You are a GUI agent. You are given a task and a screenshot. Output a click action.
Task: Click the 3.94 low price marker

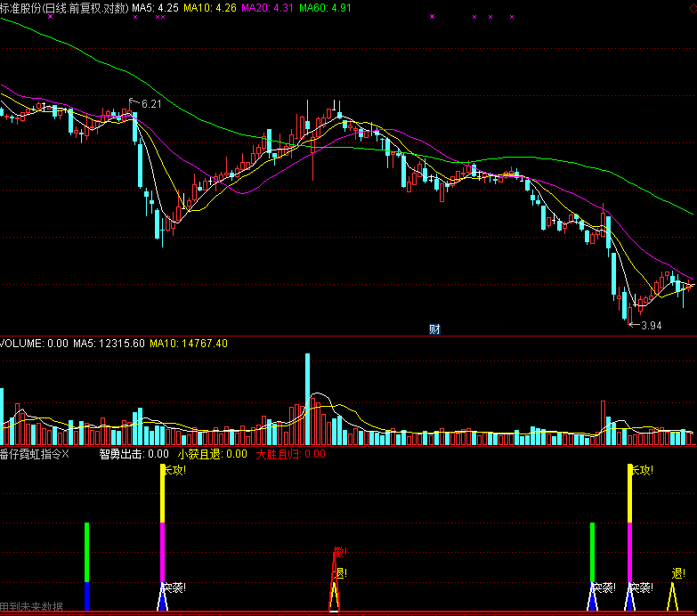click(649, 325)
